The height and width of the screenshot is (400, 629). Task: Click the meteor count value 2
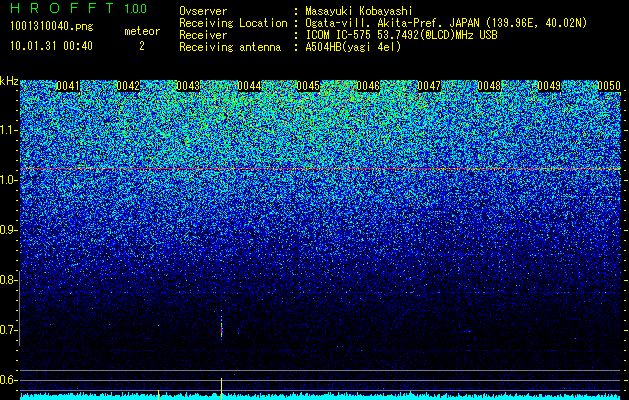tap(142, 46)
